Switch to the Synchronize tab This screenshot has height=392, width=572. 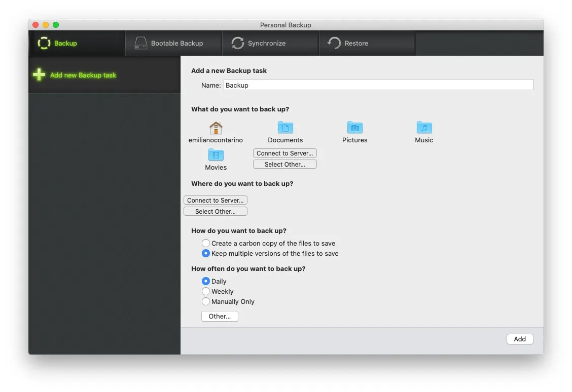click(x=270, y=43)
